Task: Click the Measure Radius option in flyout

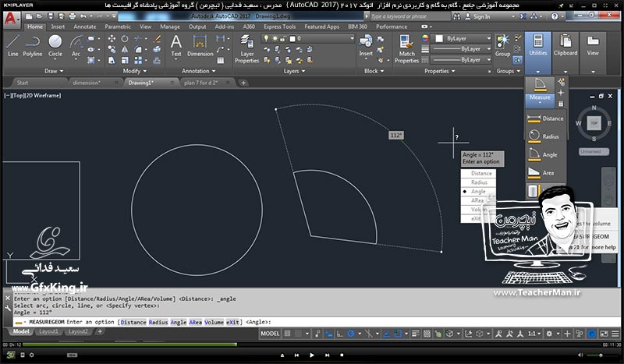Action: click(544, 136)
